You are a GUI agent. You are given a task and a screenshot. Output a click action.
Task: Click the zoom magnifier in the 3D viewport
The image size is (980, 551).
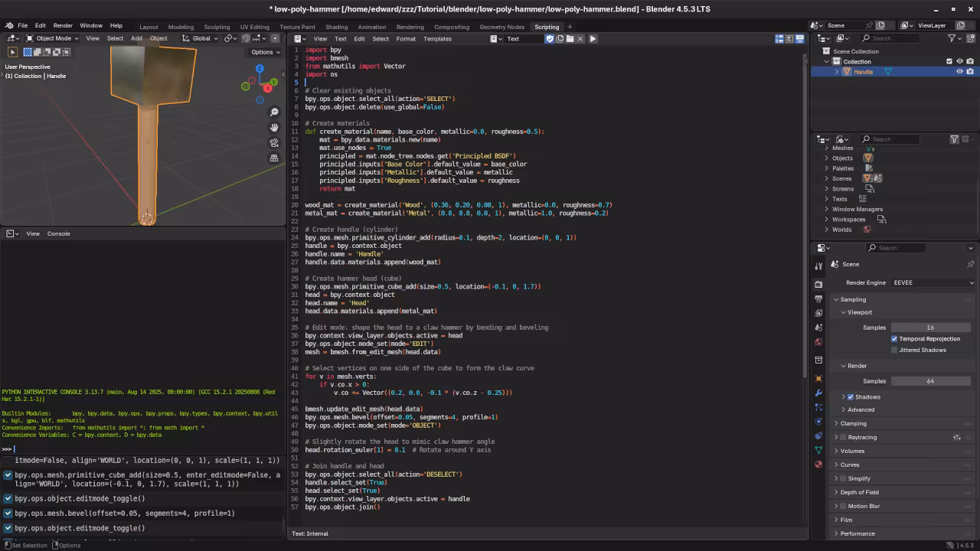[x=274, y=112]
